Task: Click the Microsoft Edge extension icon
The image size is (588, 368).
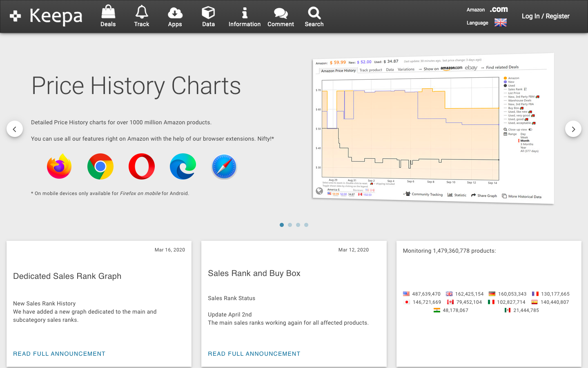Action: tap(183, 166)
